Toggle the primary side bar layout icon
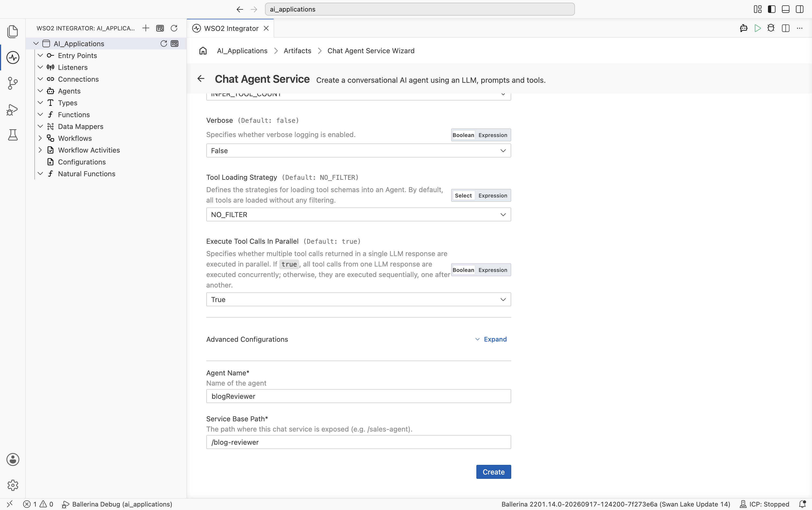This screenshot has width=812, height=510. [x=771, y=9]
